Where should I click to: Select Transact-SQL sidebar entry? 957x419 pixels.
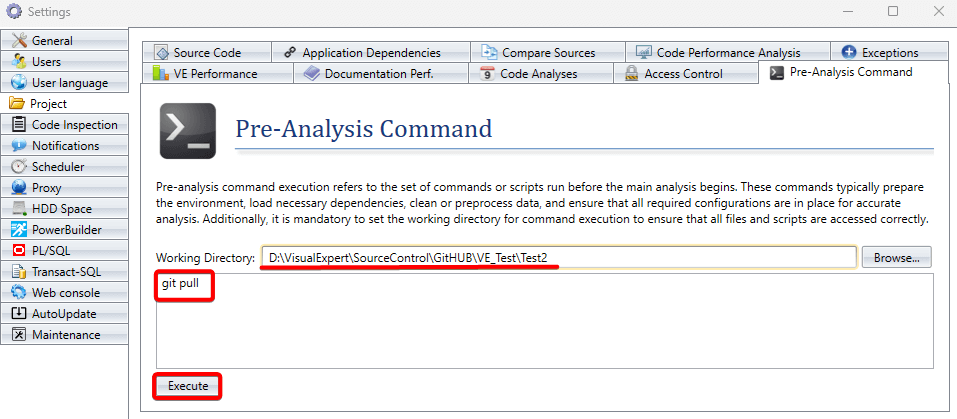64,272
